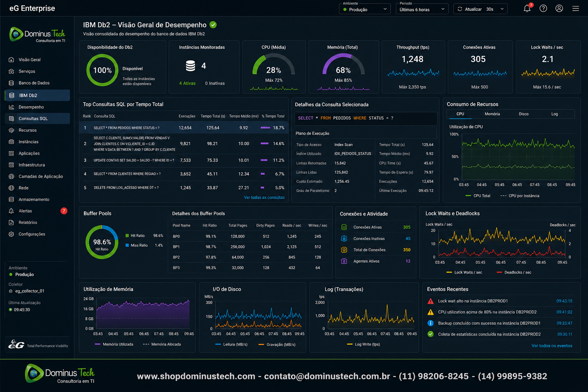Select the SELECT * FROM PEDIDOS query row
The image size is (588, 392).
pos(184,128)
